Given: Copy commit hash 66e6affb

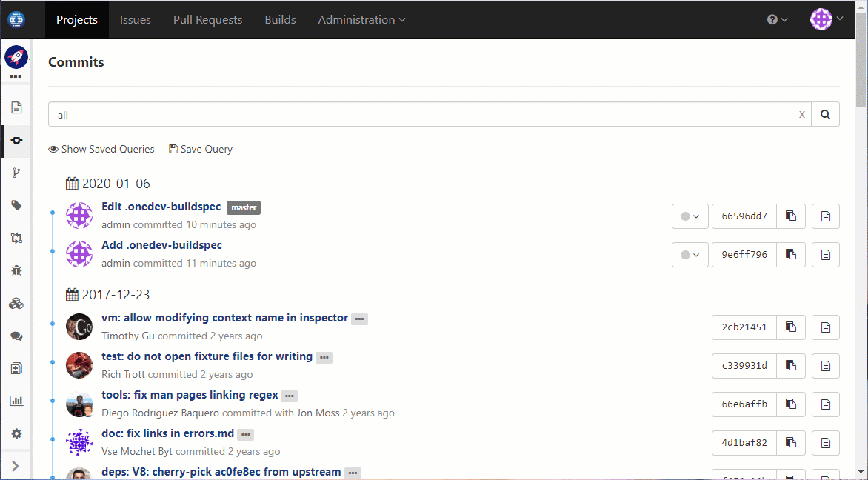Looking at the screenshot, I should point(791,404).
